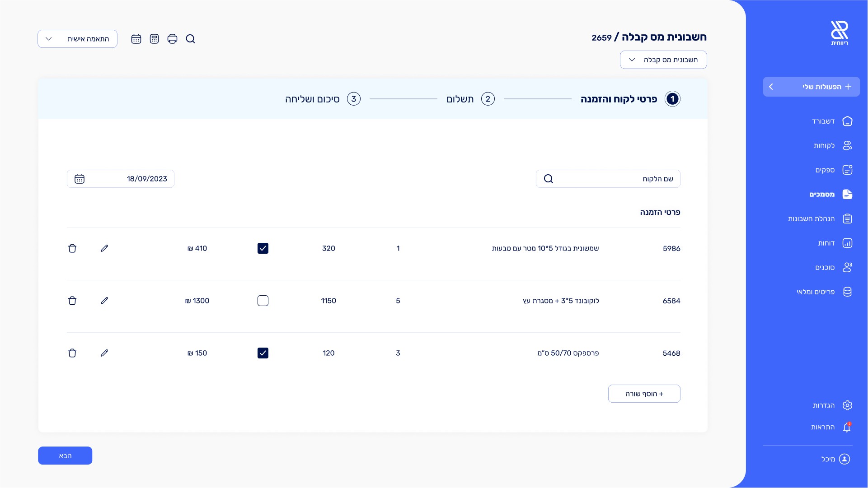Screen dimensions: 868x488
Task: Expand the הפעולות שלי sidebar menu
Action: click(x=811, y=87)
